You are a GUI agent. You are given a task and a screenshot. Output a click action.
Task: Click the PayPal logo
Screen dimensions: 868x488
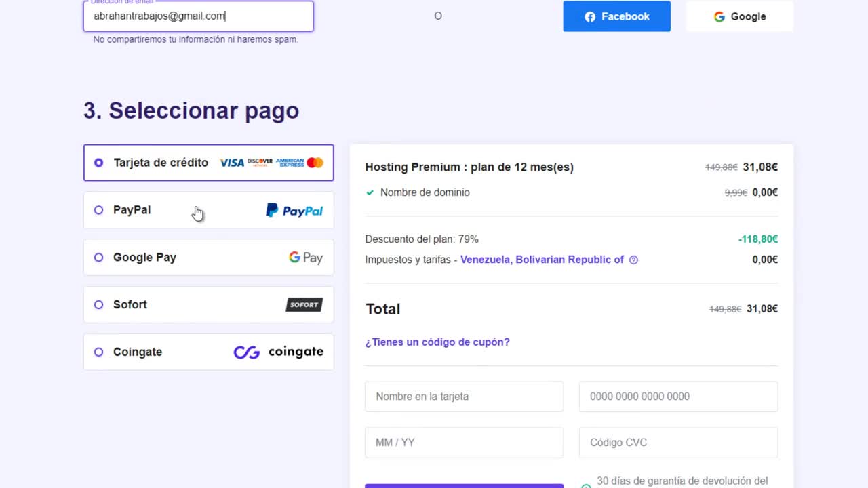(x=294, y=211)
